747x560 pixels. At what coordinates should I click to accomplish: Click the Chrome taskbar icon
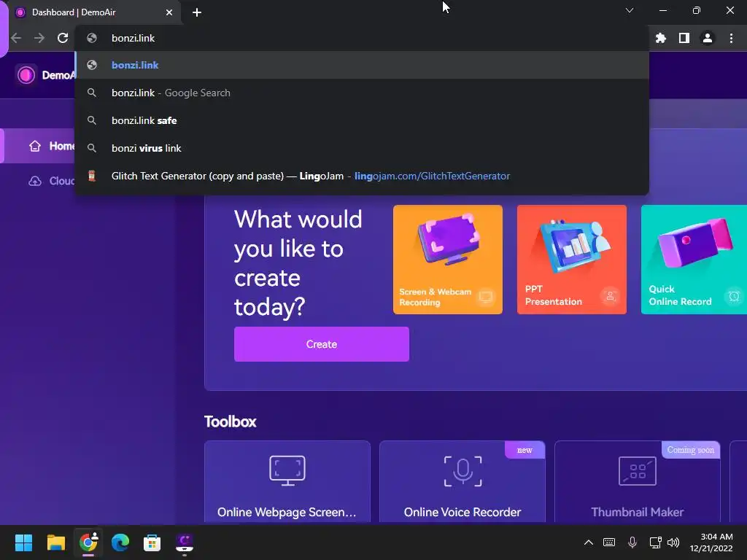(x=88, y=542)
